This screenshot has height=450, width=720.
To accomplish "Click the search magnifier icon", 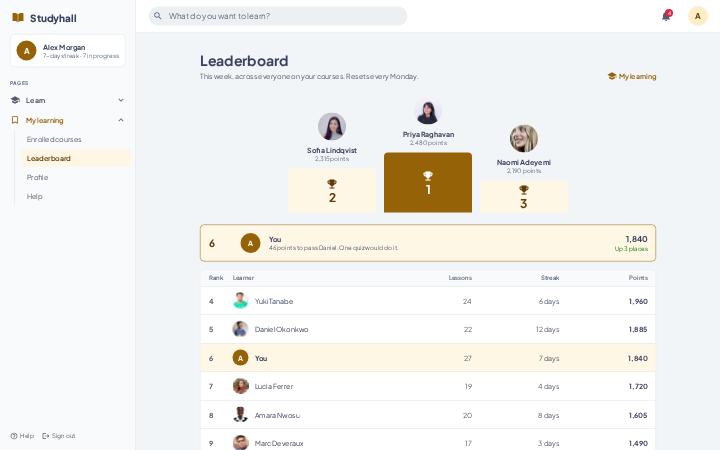I will coord(158,16).
